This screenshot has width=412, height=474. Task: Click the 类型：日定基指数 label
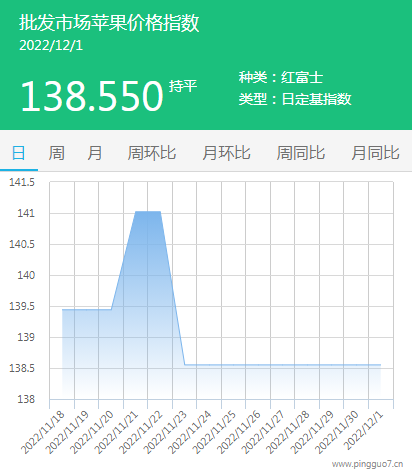tap(295, 99)
